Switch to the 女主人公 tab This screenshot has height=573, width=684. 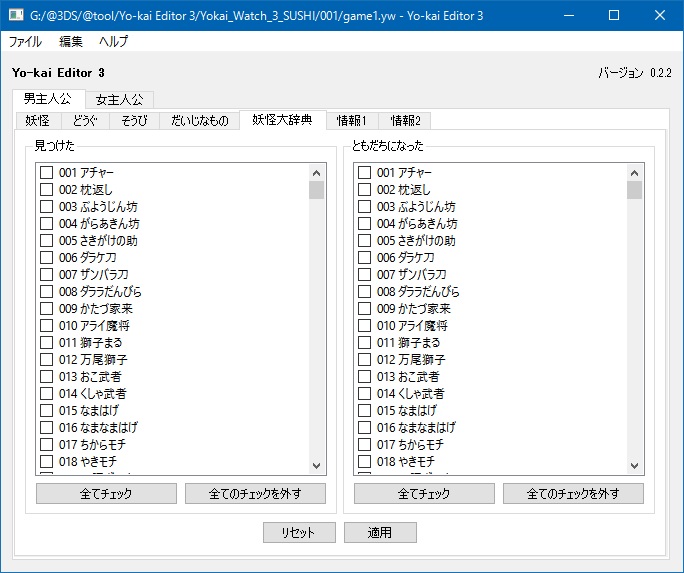click(119, 99)
